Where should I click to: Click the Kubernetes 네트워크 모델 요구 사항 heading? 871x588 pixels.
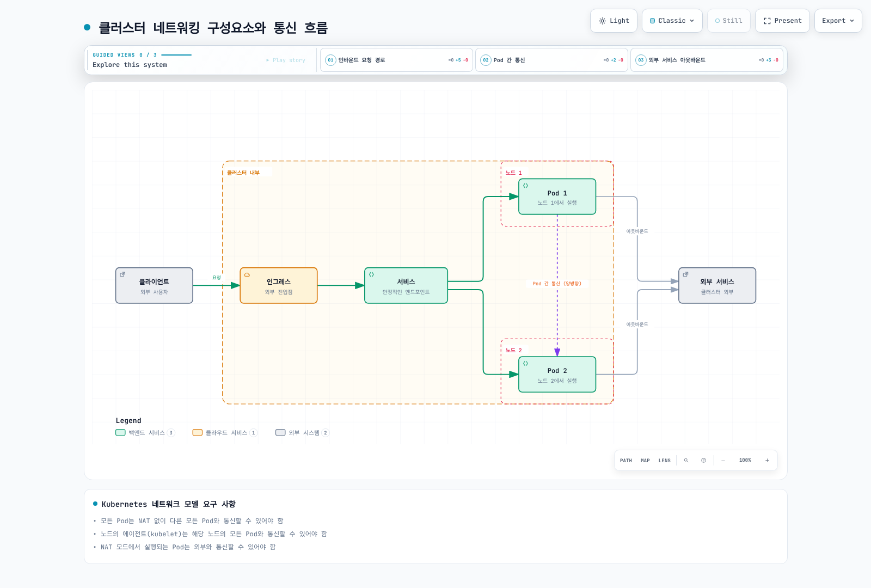click(168, 504)
